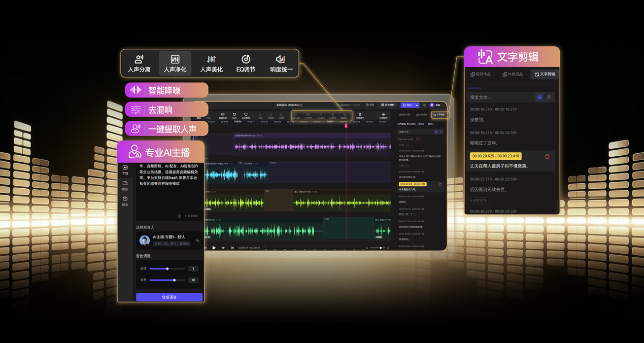Click the red playhead marker on timeline
This screenshot has width=644, height=343.
point(346,126)
